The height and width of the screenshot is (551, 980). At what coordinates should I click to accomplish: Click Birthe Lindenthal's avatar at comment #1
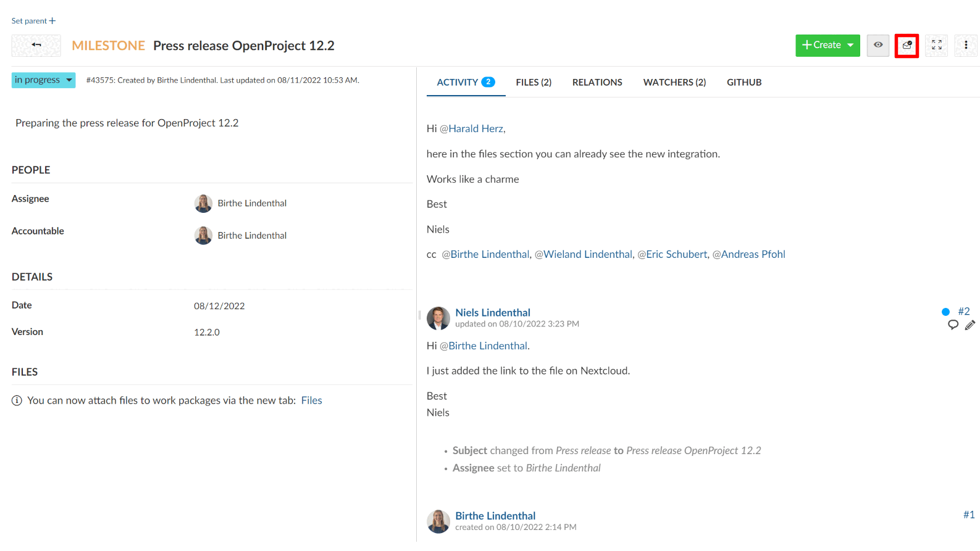438,521
